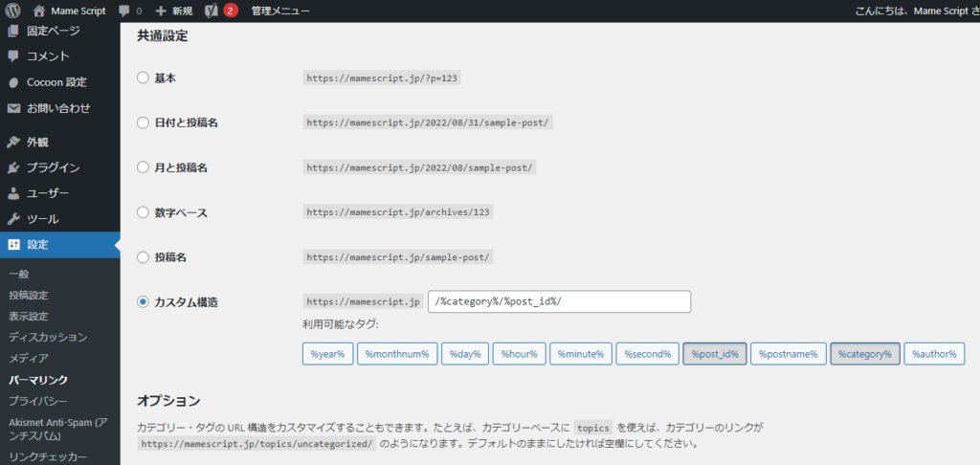Toggle the %category% tag button

pyautogui.click(x=864, y=354)
